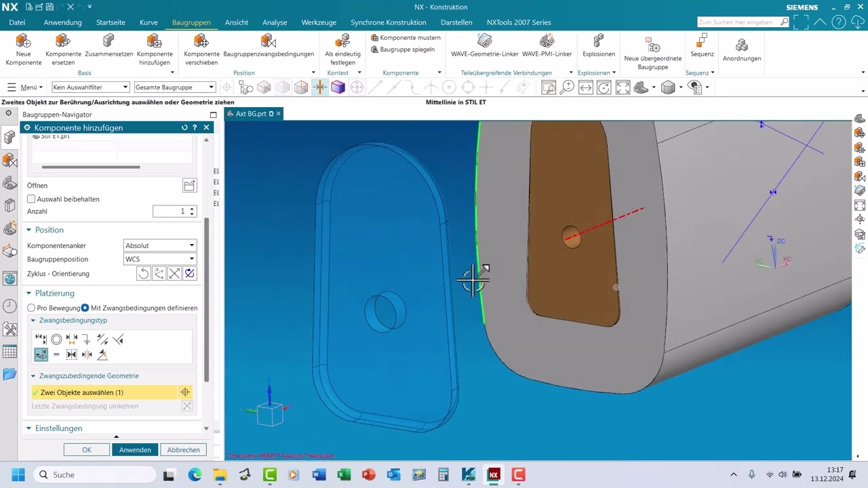Choose Komponente mustern in the ribbon

pyautogui.click(x=406, y=38)
